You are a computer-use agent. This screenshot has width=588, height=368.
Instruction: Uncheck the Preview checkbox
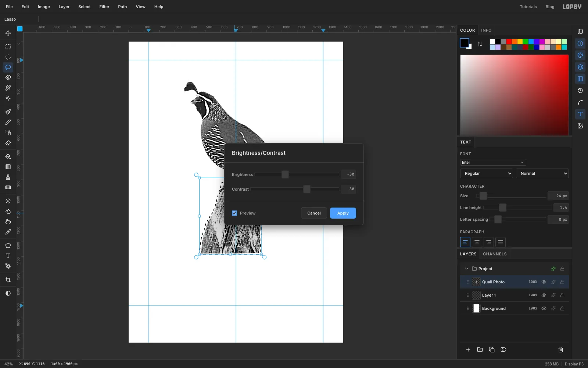coord(234,213)
